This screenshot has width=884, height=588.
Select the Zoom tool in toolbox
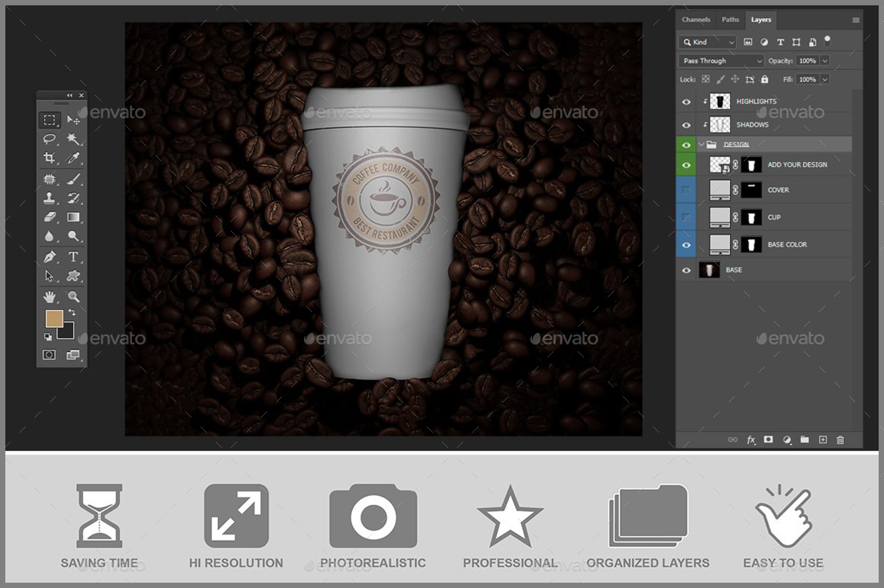(73, 296)
